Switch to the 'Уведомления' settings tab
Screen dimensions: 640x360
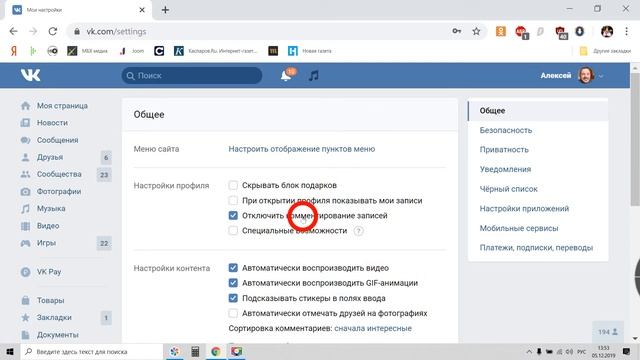pos(505,169)
